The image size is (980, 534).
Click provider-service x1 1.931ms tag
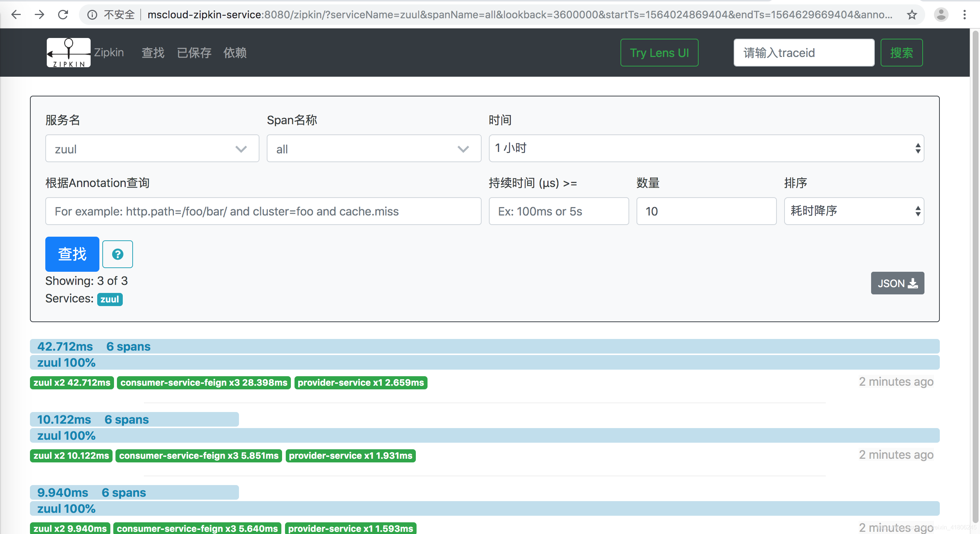click(350, 455)
